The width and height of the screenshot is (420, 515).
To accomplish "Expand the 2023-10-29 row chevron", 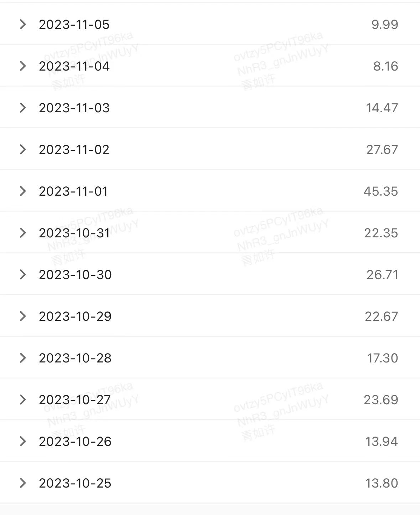I will [23, 316].
